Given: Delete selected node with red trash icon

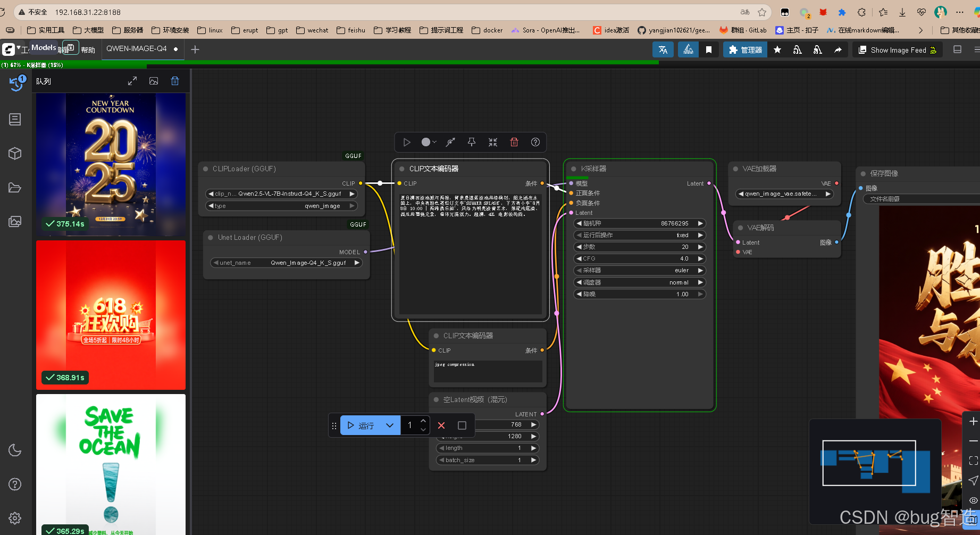Looking at the screenshot, I should [514, 142].
